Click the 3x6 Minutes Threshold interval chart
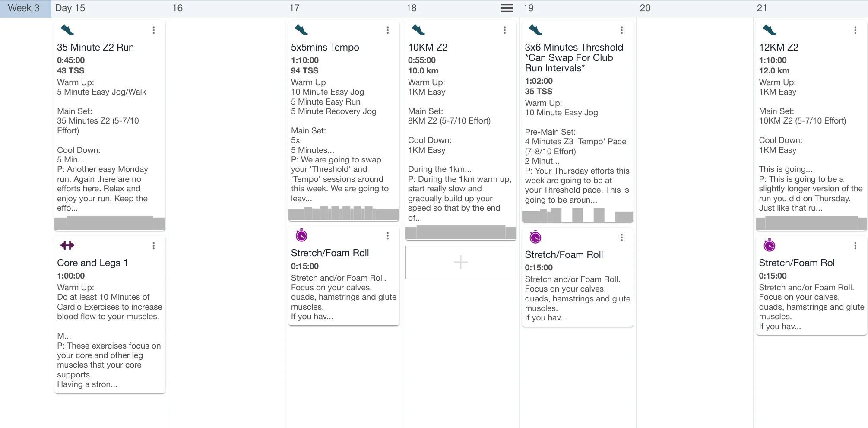Viewport: 868px width, 428px height. 577,215
